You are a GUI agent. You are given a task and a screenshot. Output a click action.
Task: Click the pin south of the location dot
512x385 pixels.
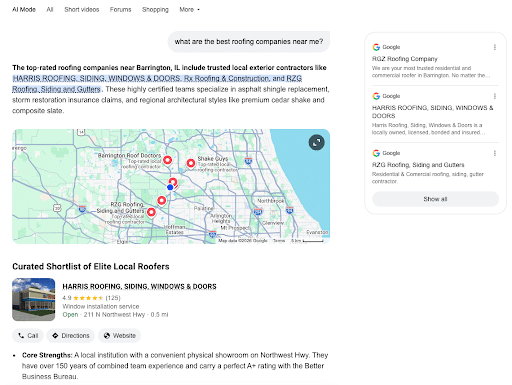162,200
